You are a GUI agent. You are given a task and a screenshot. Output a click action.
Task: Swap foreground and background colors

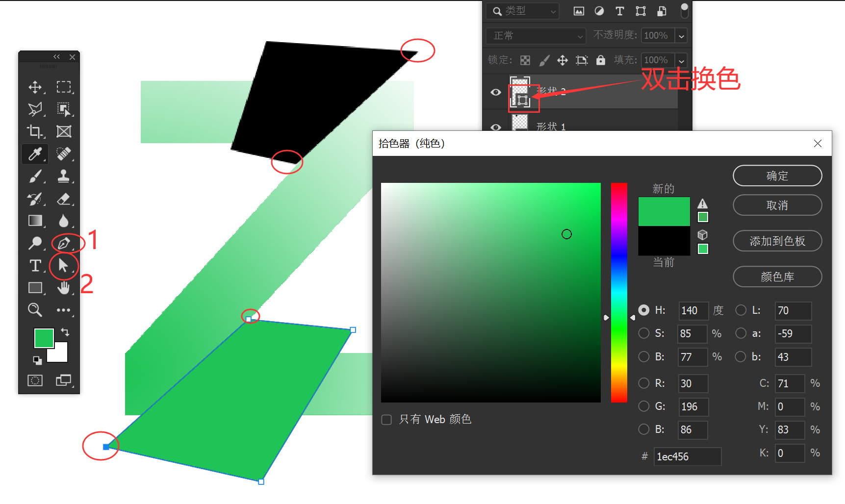click(65, 332)
